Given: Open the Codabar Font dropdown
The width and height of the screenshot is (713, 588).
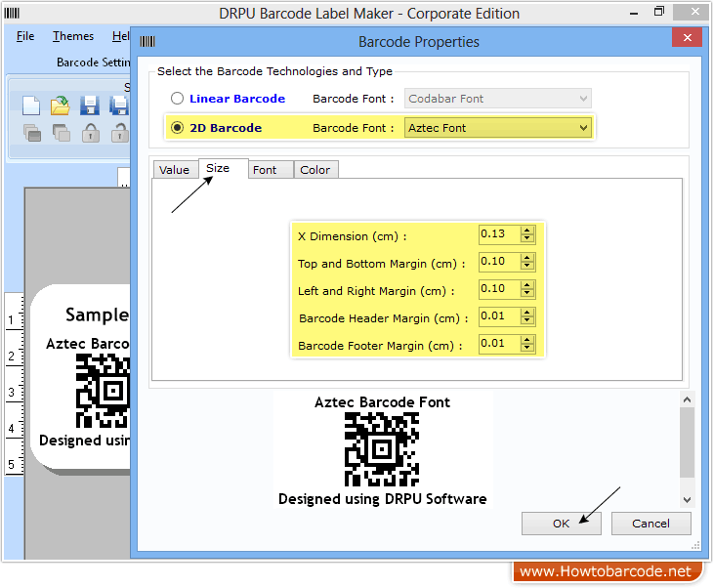Looking at the screenshot, I should click(498, 99).
